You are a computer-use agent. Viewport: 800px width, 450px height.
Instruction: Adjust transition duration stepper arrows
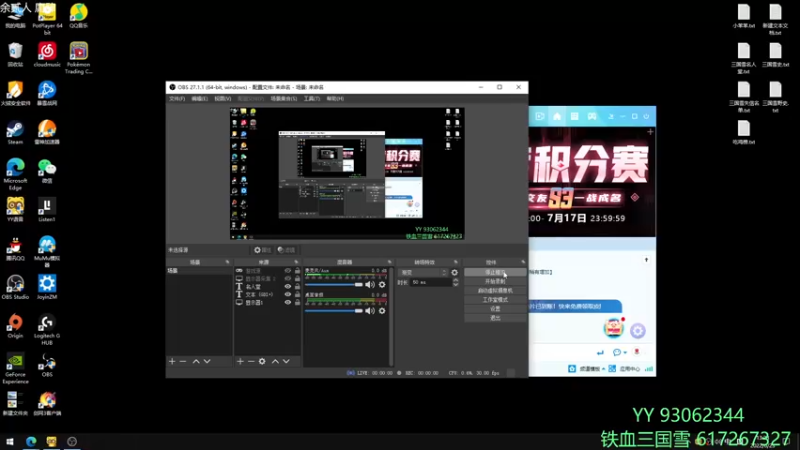[456, 282]
